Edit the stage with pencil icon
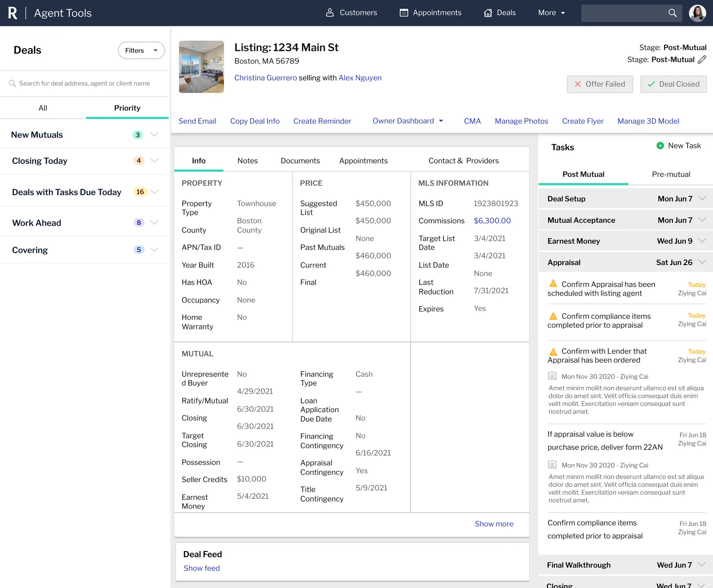 tap(702, 59)
